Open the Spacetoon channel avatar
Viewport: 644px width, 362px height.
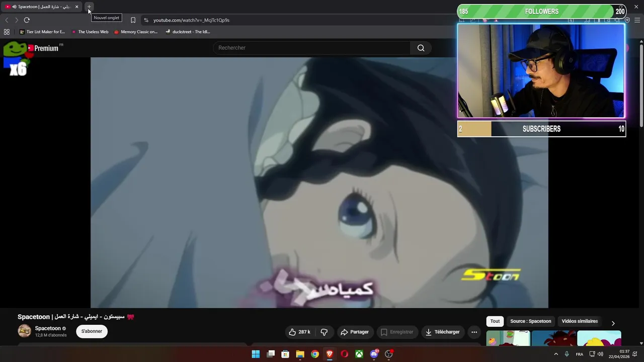24,331
